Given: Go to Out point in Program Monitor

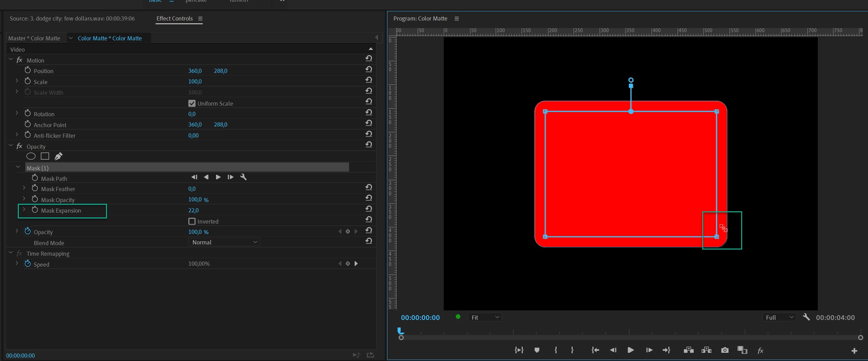Looking at the screenshot, I should pos(666,350).
